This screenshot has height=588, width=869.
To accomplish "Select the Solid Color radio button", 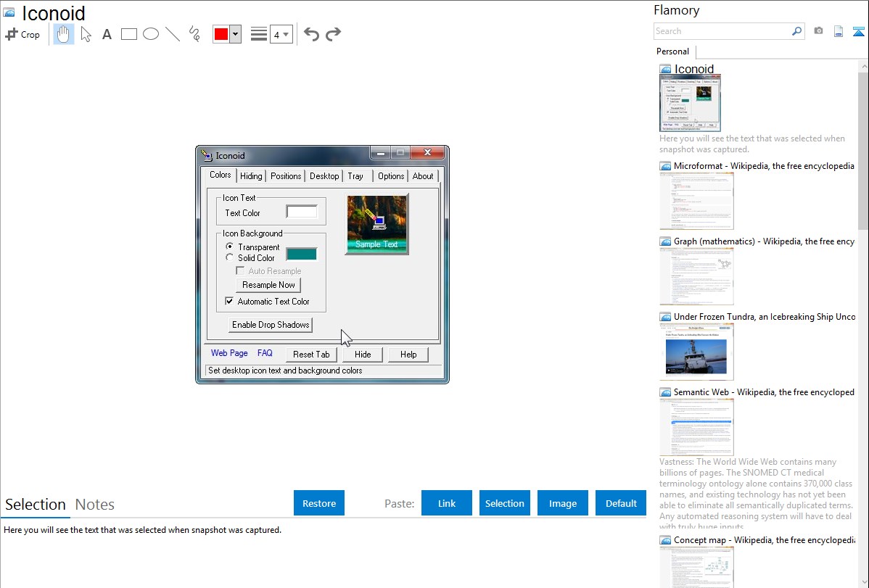I will [x=229, y=257].
